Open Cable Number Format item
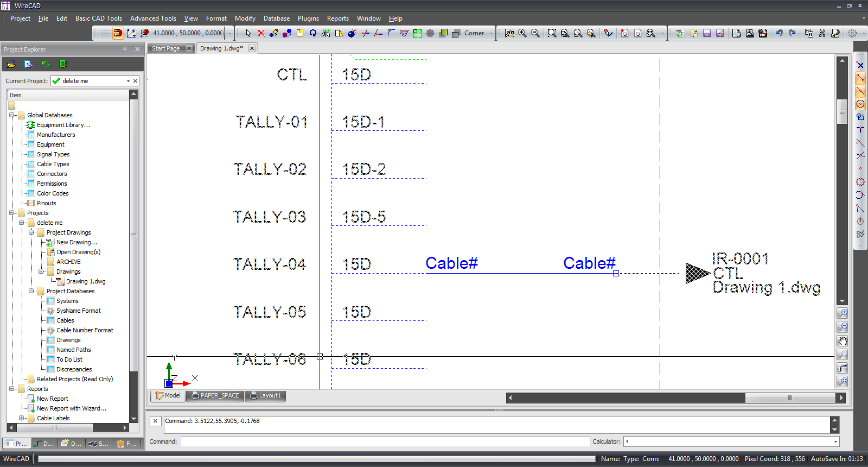Screen dimensions: 868x467 [x=85, y=330]
